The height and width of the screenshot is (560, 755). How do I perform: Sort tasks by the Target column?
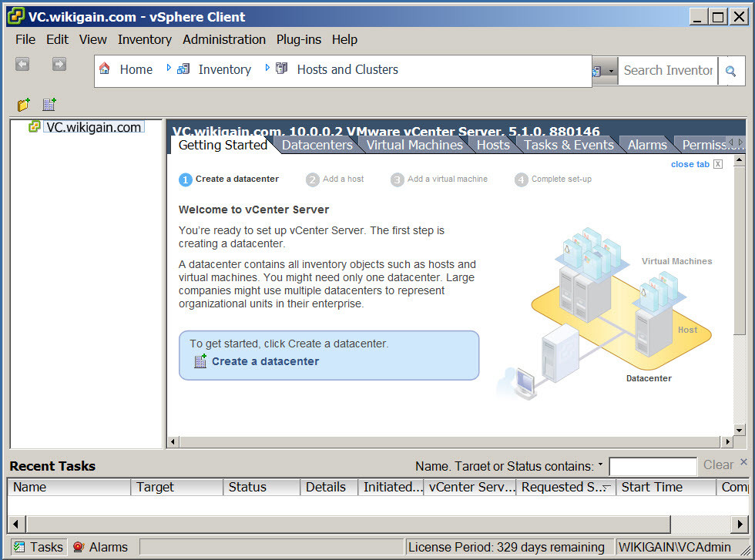tap(176, 488)
